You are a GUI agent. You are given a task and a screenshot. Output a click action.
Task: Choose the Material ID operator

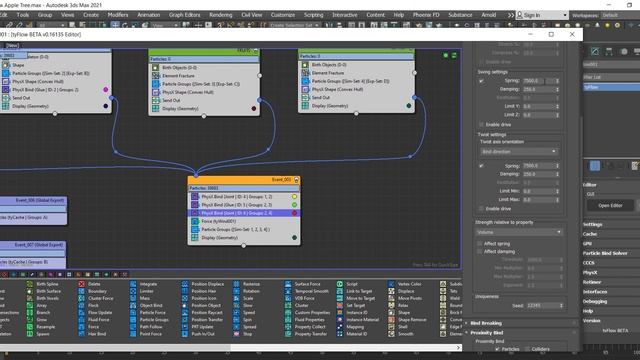[x=353, y=334]
